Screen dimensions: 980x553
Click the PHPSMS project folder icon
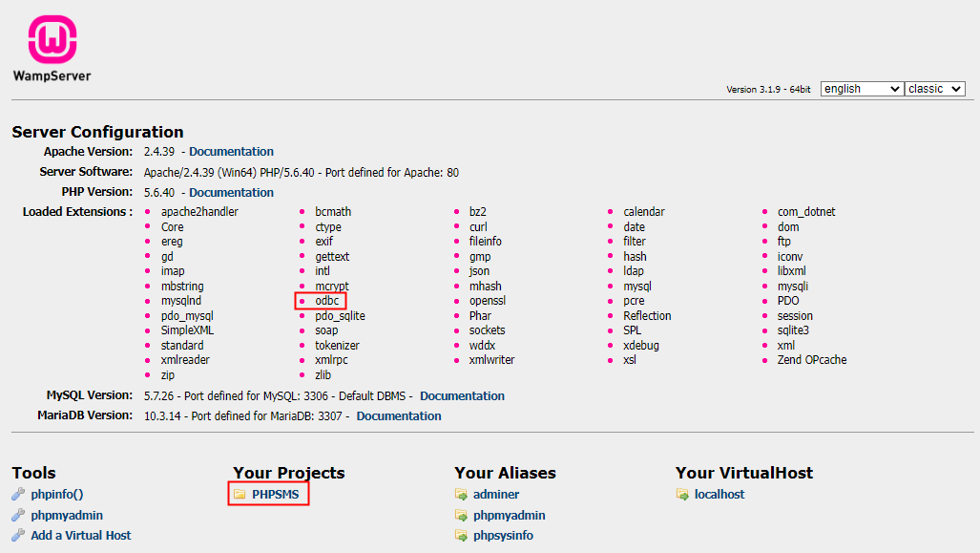pyautogui.click(x=240, y=495)
